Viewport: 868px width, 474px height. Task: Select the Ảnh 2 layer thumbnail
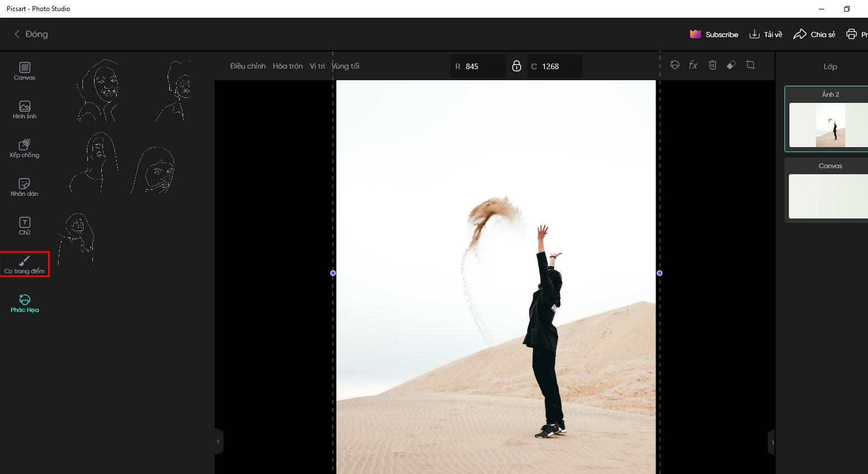click(830, 124)
